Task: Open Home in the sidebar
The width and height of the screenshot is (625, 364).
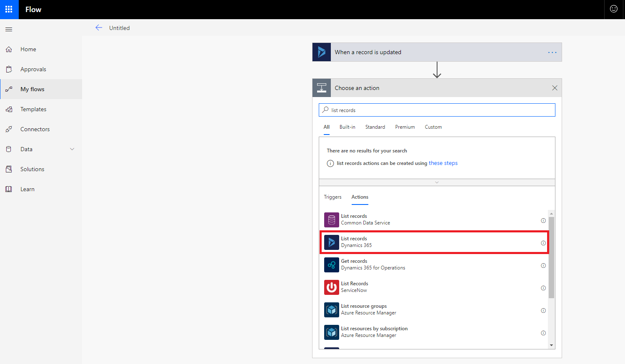Action: tap(41, 49)
